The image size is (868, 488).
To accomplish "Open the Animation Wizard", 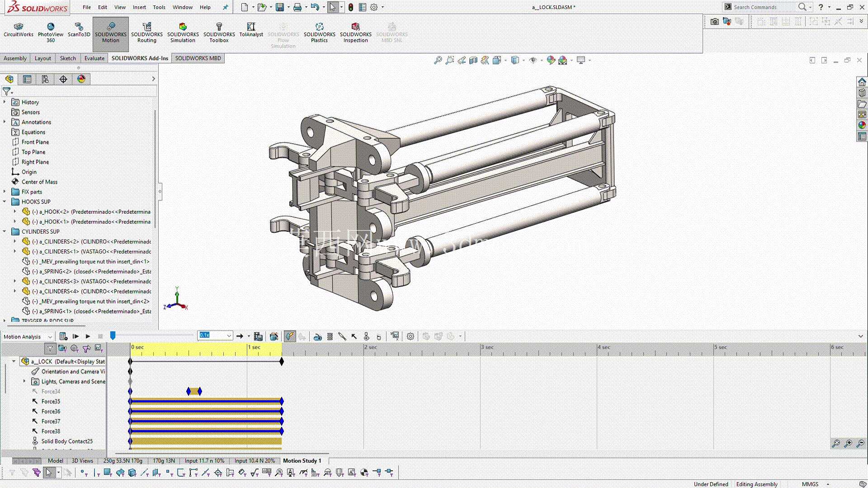I will pos(274,336).
